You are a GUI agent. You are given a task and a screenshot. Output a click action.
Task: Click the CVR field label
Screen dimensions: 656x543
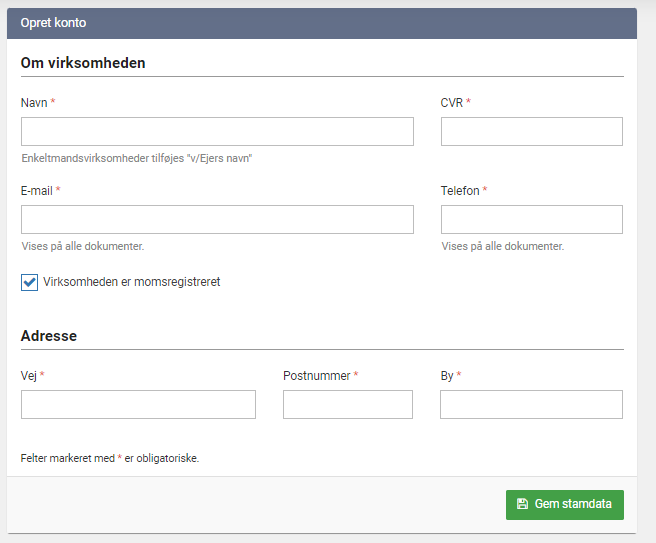point(451,103)
